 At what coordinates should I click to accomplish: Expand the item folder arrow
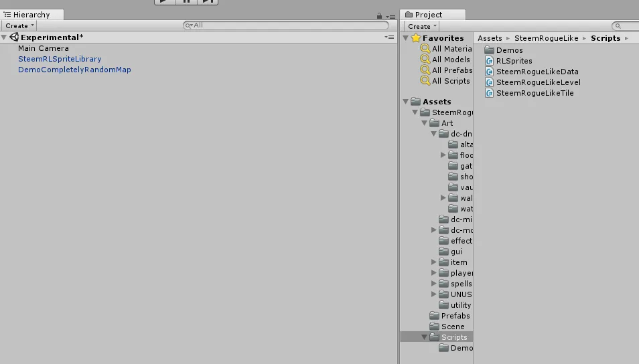pyautogui.click(x=434, y=262)
